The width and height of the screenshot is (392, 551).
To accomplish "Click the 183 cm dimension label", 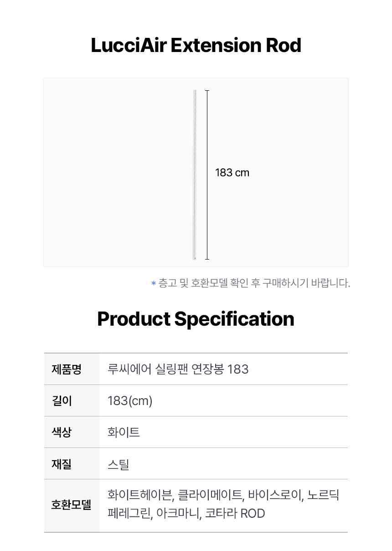I will click(232, 173).
